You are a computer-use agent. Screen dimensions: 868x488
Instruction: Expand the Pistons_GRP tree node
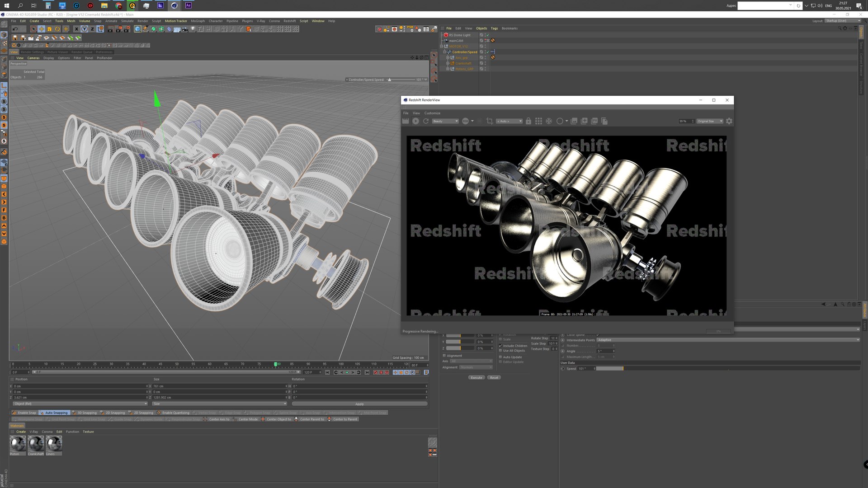(x=448, y=69)
